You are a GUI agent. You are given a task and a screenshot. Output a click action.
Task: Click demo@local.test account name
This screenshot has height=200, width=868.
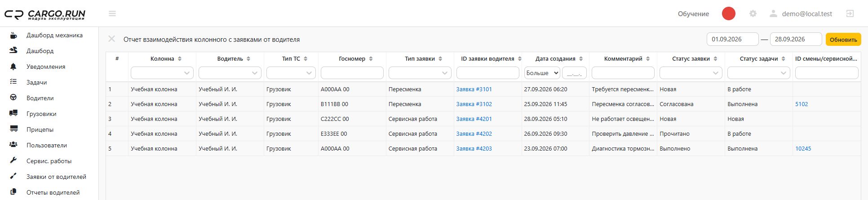coord(807,14)
